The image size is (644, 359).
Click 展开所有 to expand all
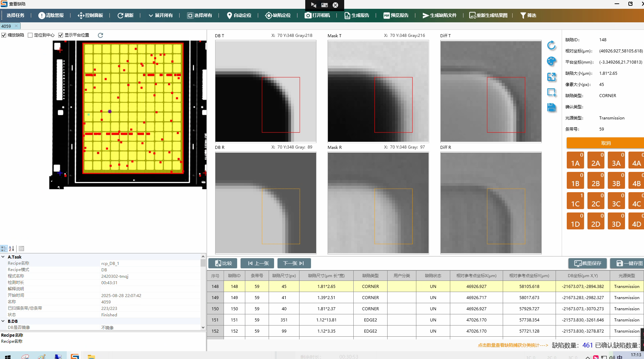pos(161,16)
